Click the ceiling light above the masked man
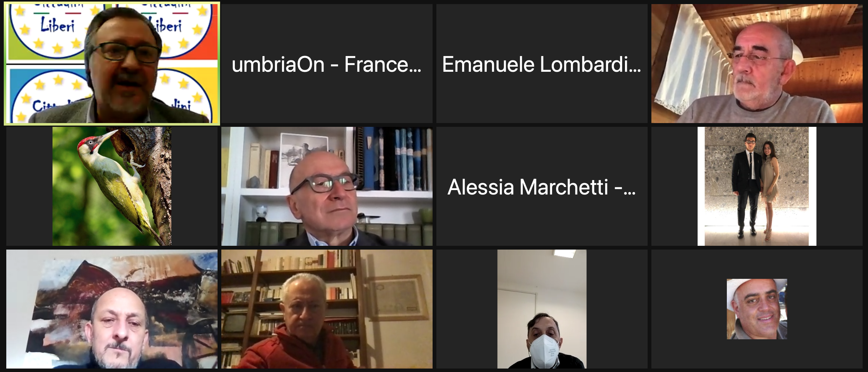This screenshot has height=372, width=868. pyautogui.click(x=564, y=254)
